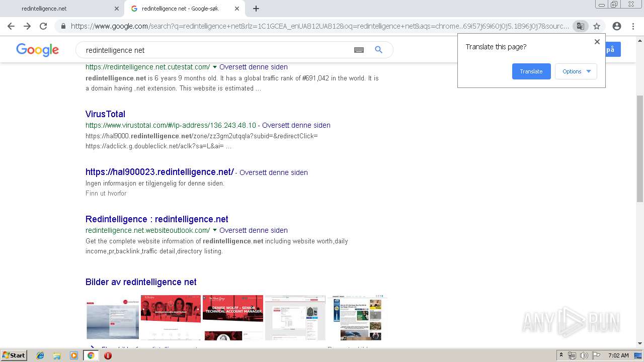The width and height of the screenshot is (644, 362).
Task: Open Bilder av redintelligence net images
Action: point(141,282)
